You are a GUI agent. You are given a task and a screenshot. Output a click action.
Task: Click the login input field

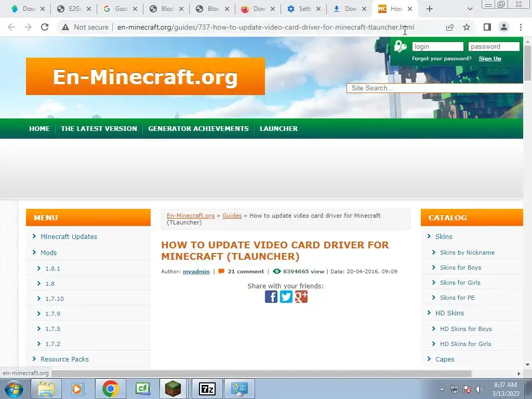tap(437, 46)
